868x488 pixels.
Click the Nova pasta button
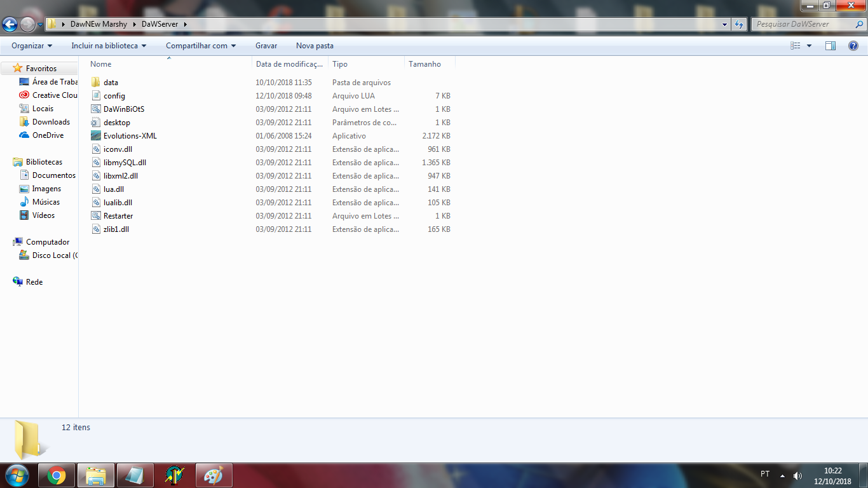tap(315, 46)
